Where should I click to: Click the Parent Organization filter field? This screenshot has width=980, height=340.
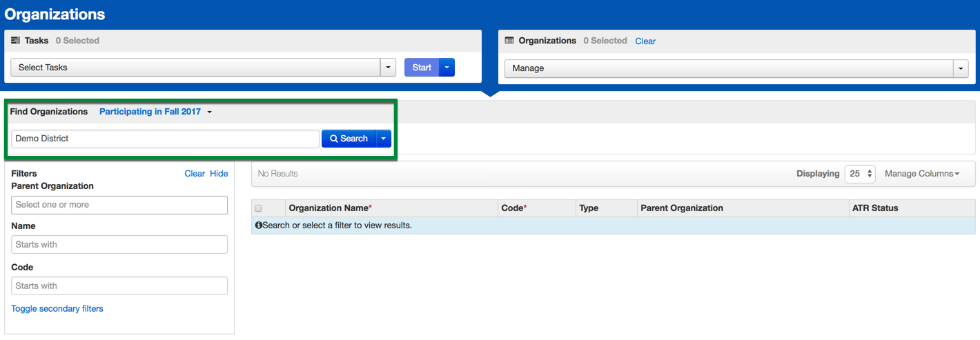pos(119,205)
